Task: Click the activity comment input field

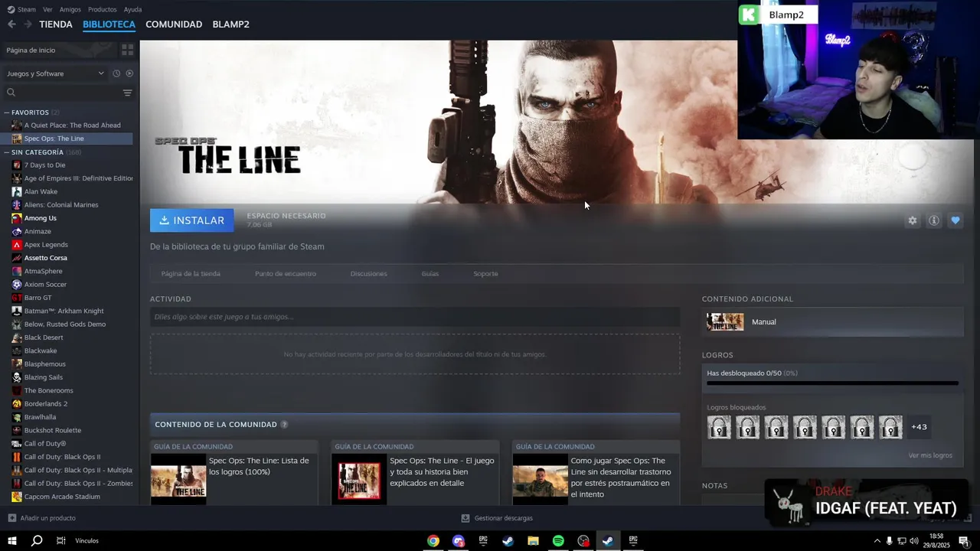Action: click(x=415, y=317)
